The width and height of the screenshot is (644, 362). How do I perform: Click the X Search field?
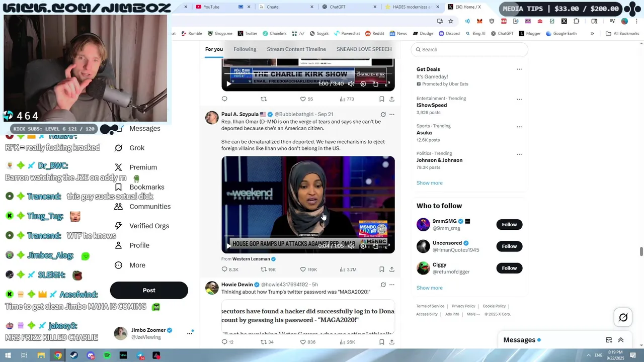(469, 49)
